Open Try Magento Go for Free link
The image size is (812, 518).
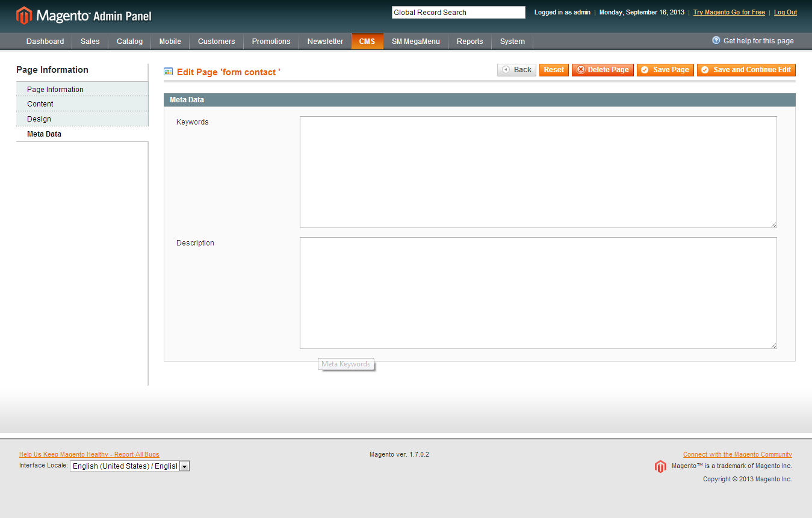pos(729,12)
